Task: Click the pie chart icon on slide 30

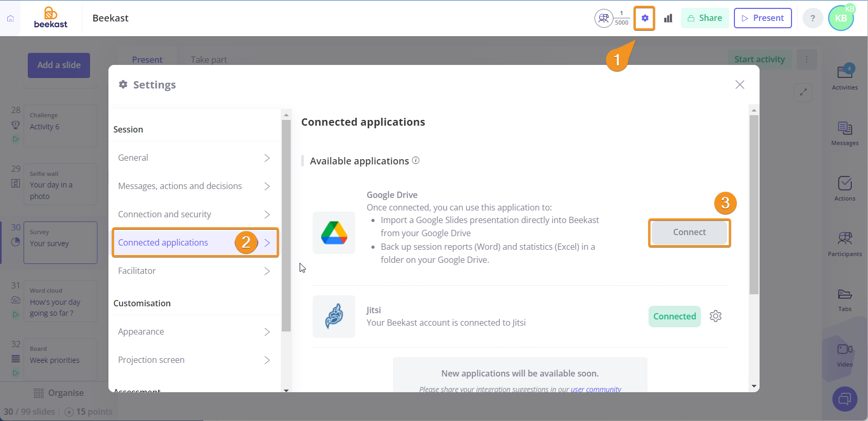Action: [x=16, y=242]
